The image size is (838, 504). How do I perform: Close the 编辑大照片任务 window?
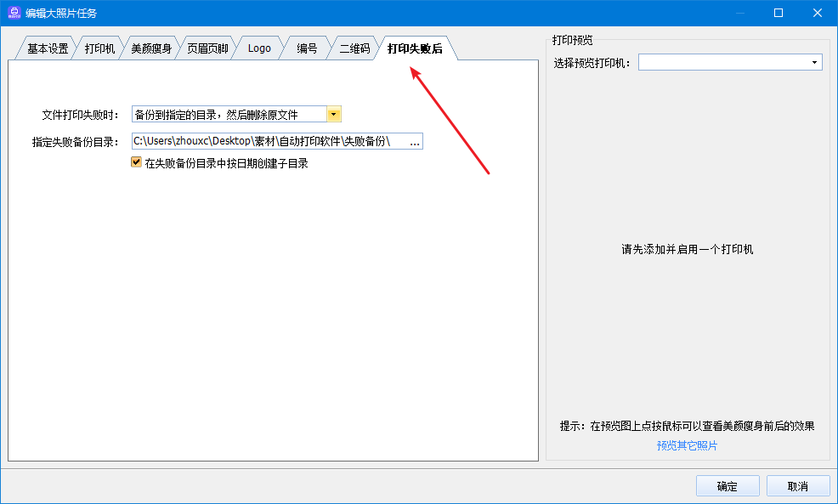[818, 13]
